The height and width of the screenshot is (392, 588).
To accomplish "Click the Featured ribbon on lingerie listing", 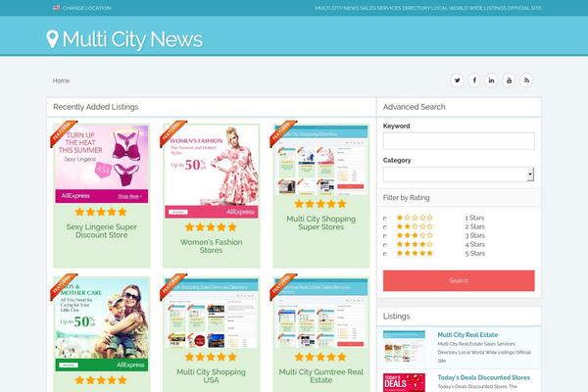I will (63, 133).
